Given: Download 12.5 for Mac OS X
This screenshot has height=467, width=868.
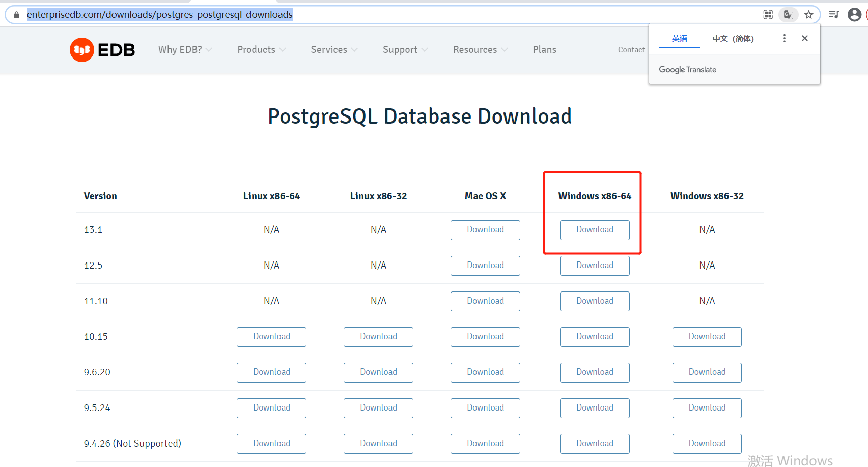Looking at the screenshot, I should (485, 266).
